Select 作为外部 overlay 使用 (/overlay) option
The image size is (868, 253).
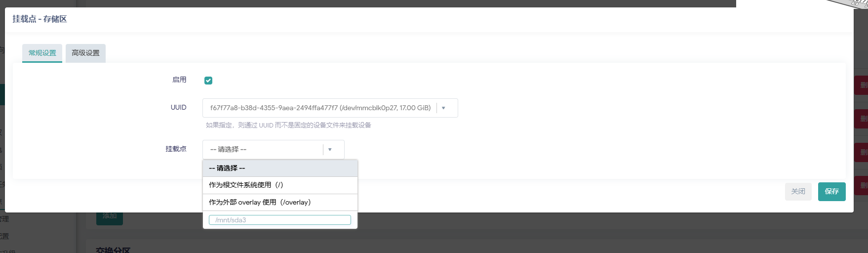point(280,202)
